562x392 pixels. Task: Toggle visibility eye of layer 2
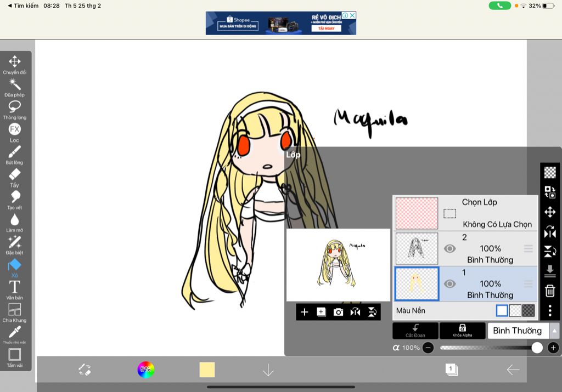tap(450, 248)
